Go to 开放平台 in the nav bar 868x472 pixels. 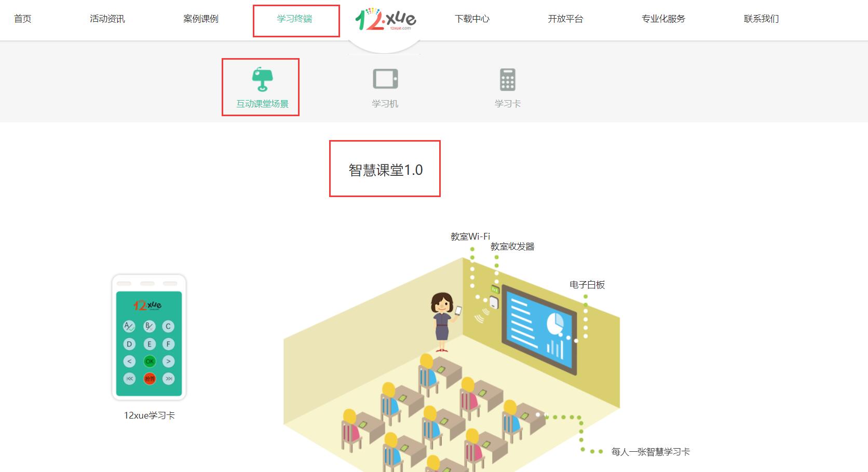click(x=566, y=19)
